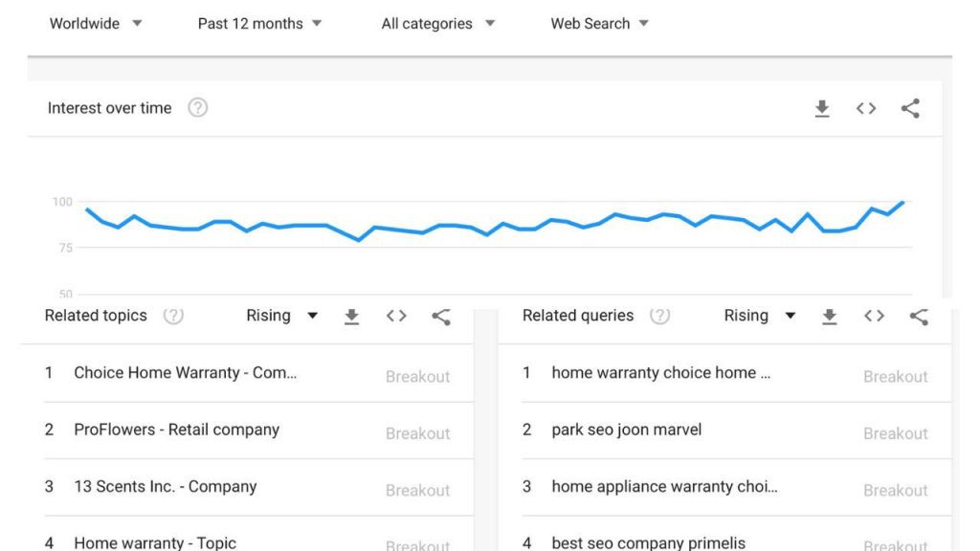Open the Web Search type dropdown

(x=599, y=24)
